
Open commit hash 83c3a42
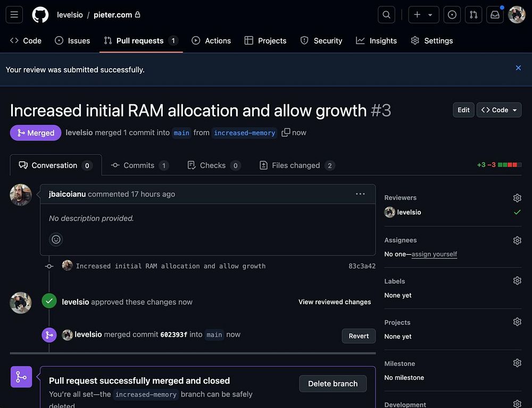[362, 266]
